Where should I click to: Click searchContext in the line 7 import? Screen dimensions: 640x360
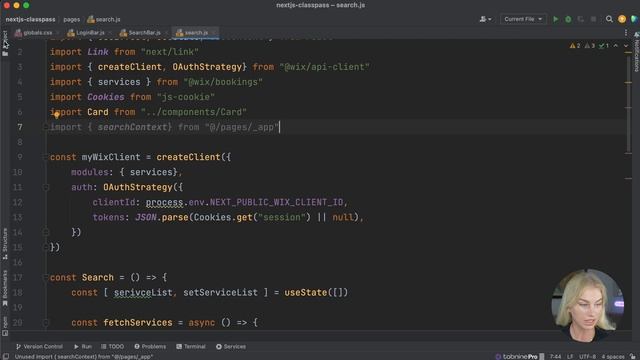click(x=132, y=127)
